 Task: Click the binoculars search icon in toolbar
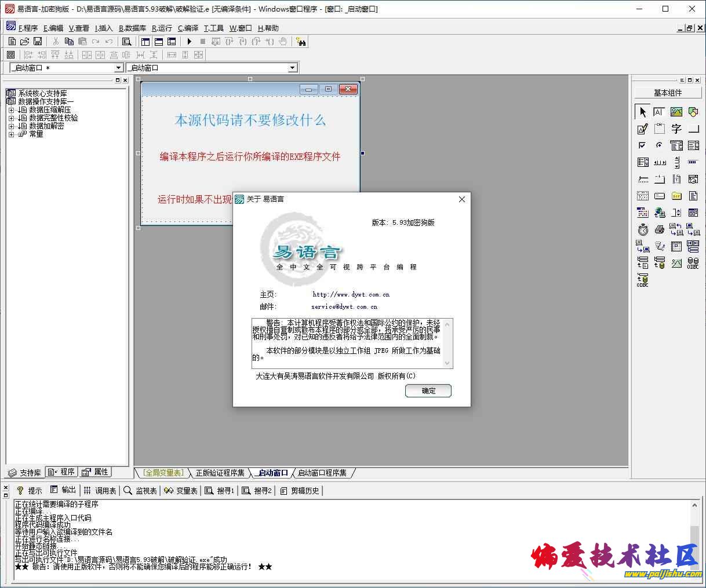coord(300,41)
